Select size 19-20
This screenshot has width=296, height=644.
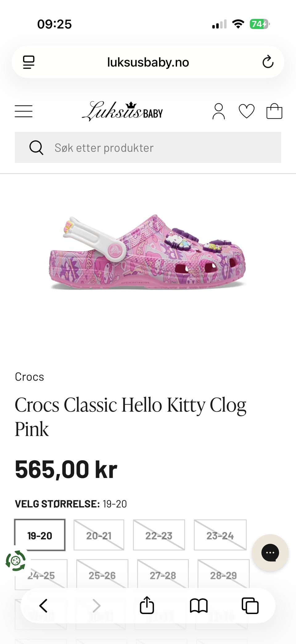tap(40, 535)
